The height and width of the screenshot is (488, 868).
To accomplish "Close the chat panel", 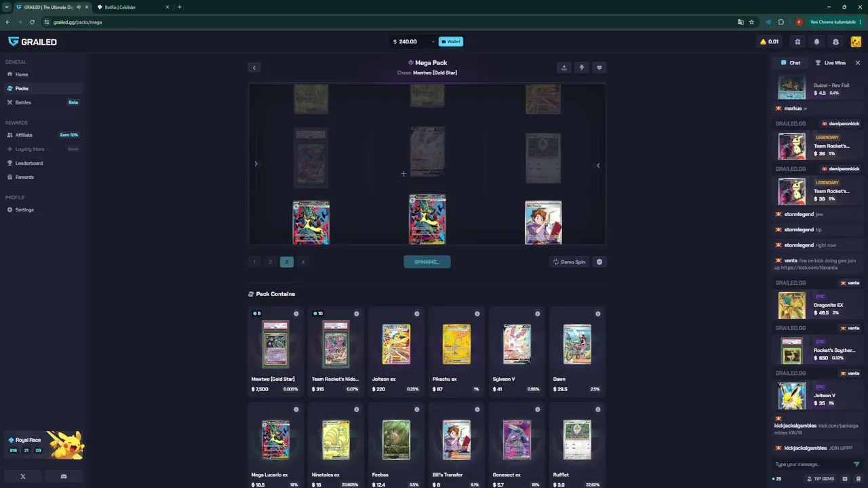I will 857,63.
